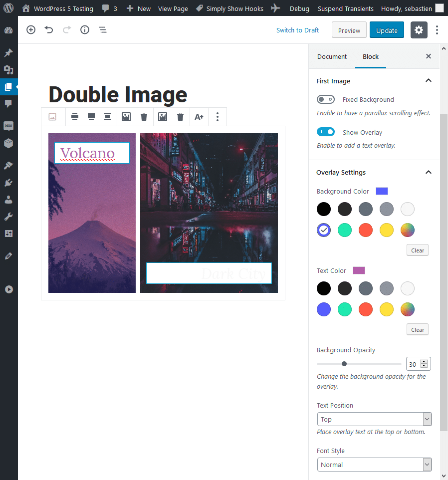Click the Preview button

click(x=349, y=30)
